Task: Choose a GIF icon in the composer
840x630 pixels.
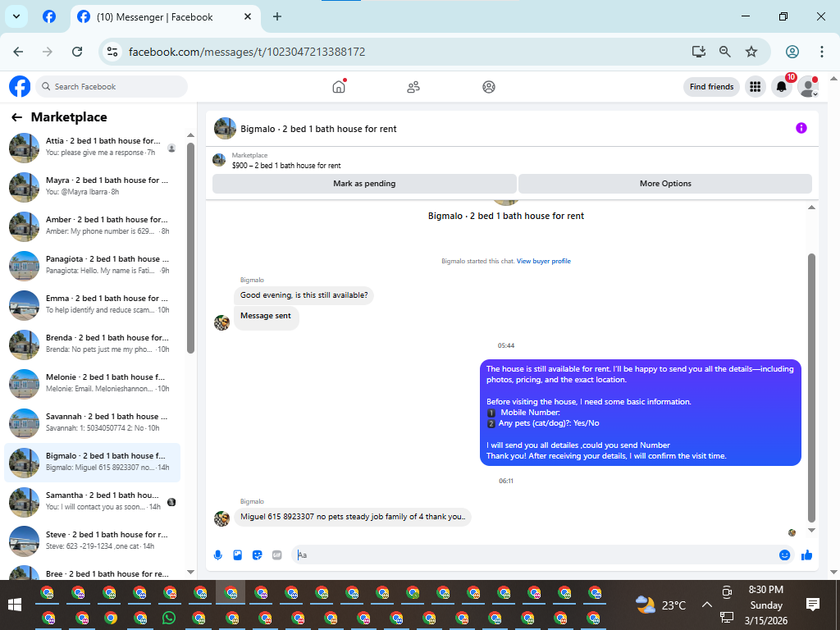Action: [277, 555]
